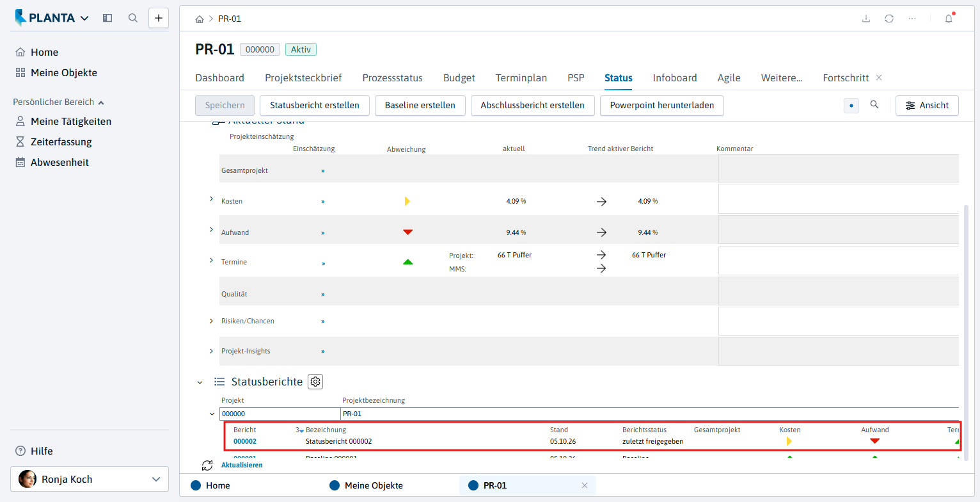Expand the Termine row
This screenshot has width=980, height=502.
point(211,260)
